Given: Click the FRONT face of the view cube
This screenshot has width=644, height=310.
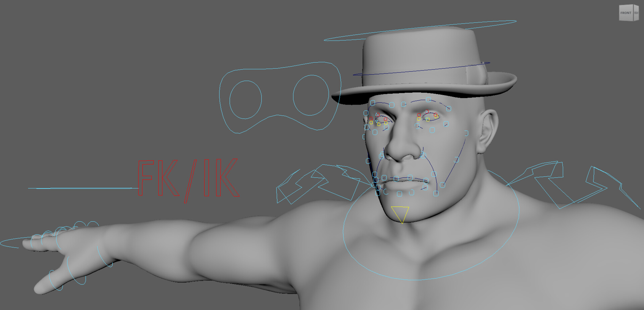Looking at the screenshot, I should click(625, 13).
